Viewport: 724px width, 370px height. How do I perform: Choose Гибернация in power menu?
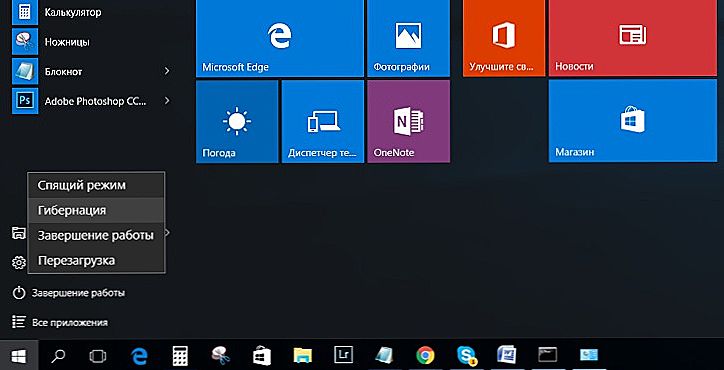click(96, 210)
